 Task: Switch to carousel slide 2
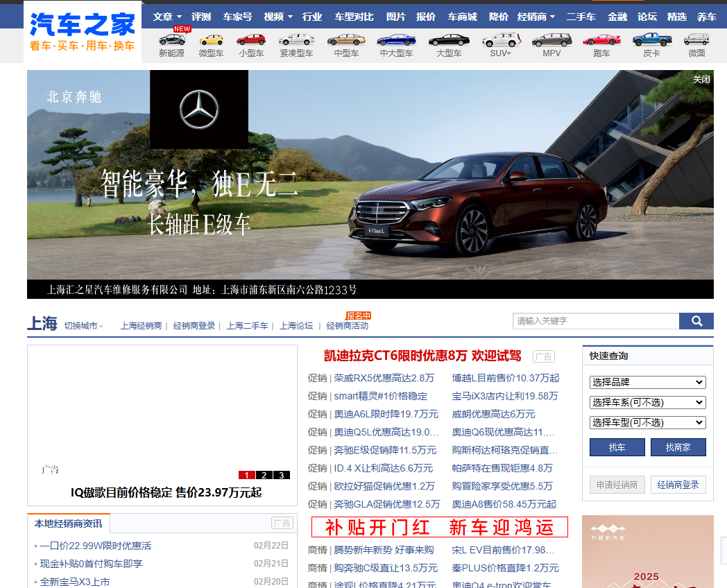click(264, 475)
